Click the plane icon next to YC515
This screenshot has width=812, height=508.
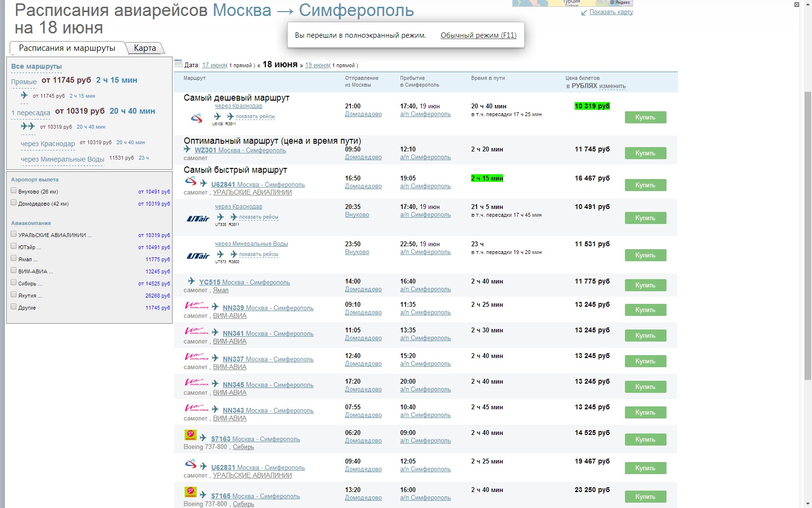coord(191,281)
